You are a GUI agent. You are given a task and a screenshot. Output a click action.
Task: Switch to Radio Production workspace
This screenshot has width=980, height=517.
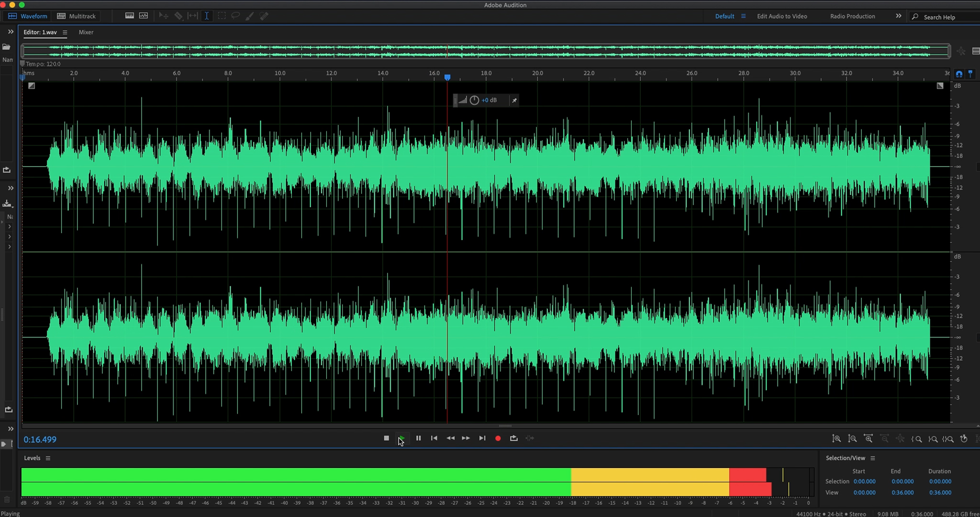(x=852, y=16)
